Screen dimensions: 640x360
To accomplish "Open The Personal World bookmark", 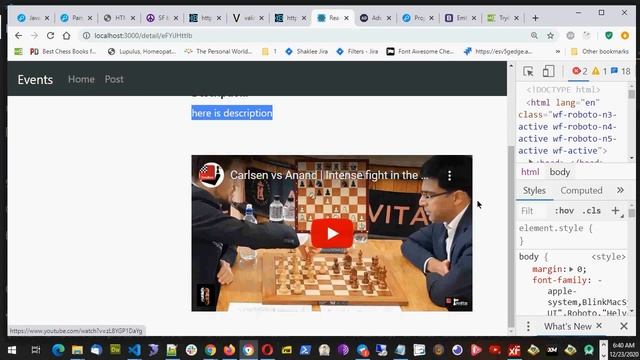I will point(218,51).
